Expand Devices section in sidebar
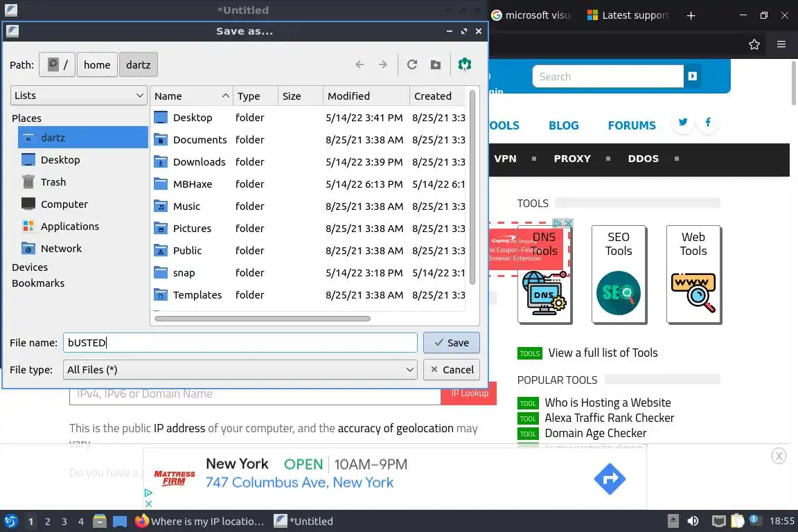 (30, 267)
